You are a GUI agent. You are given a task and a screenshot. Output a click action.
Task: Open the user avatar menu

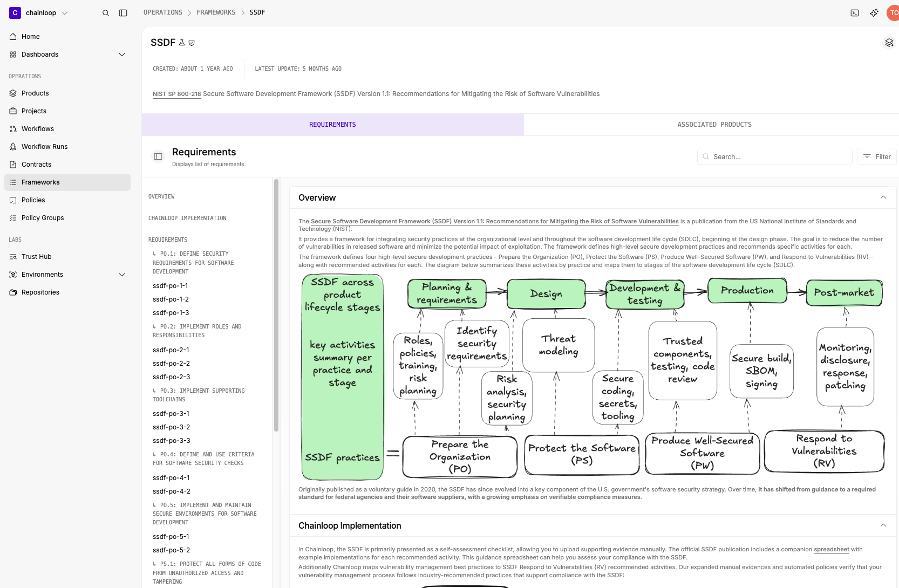tap(893, 13)
